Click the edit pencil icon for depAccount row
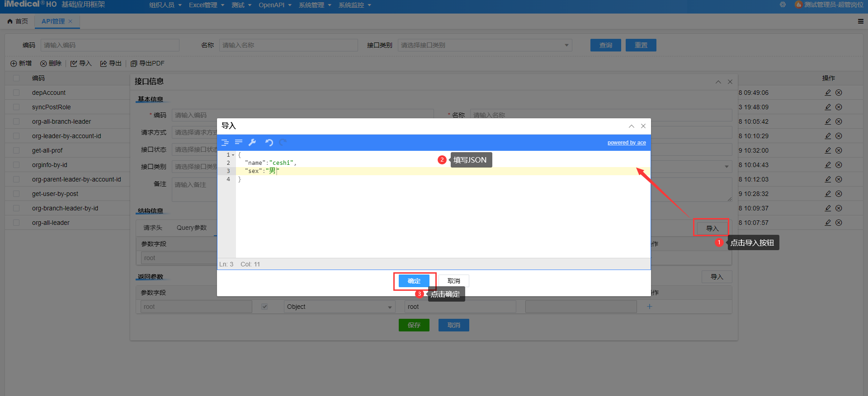The height and width of the screenshot is (396, 868). pyautogui.click(x=828, y=93)
